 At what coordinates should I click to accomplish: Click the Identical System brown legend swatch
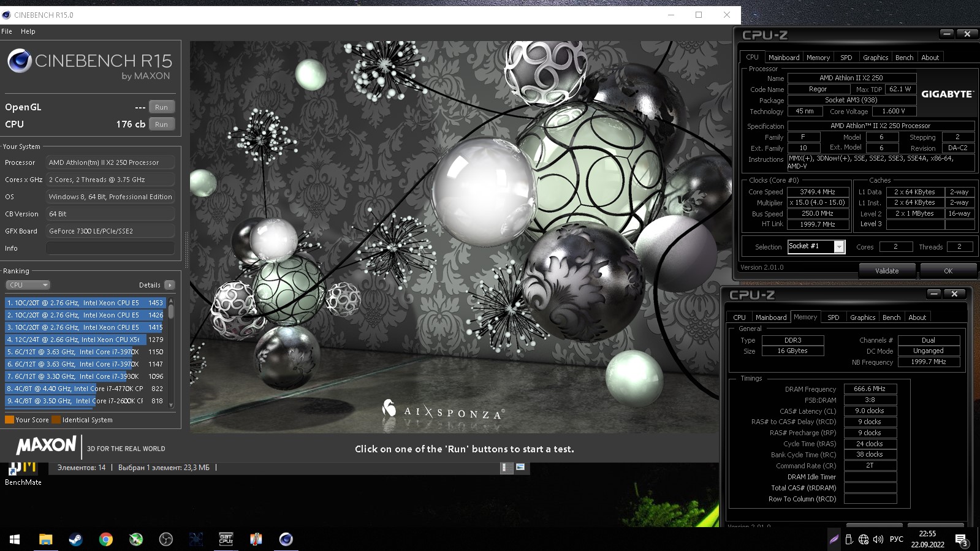tap(56, 420)
